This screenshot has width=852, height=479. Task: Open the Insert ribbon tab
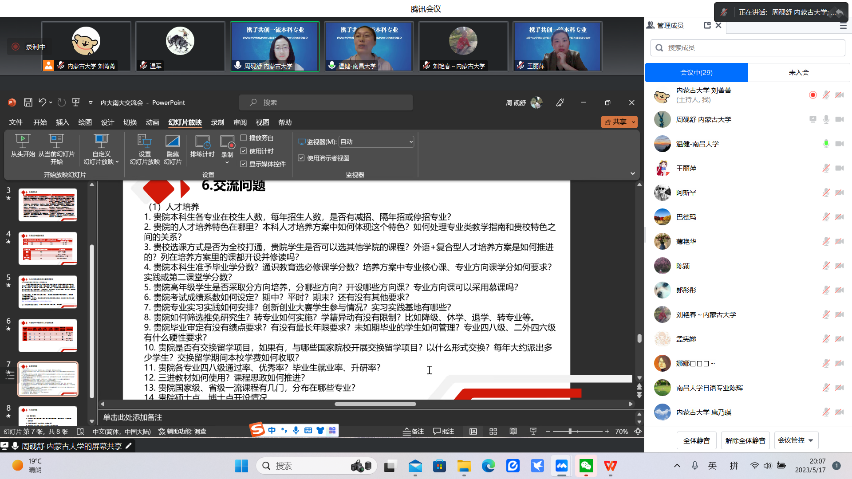pyautogui.click(x=63, y=122)
